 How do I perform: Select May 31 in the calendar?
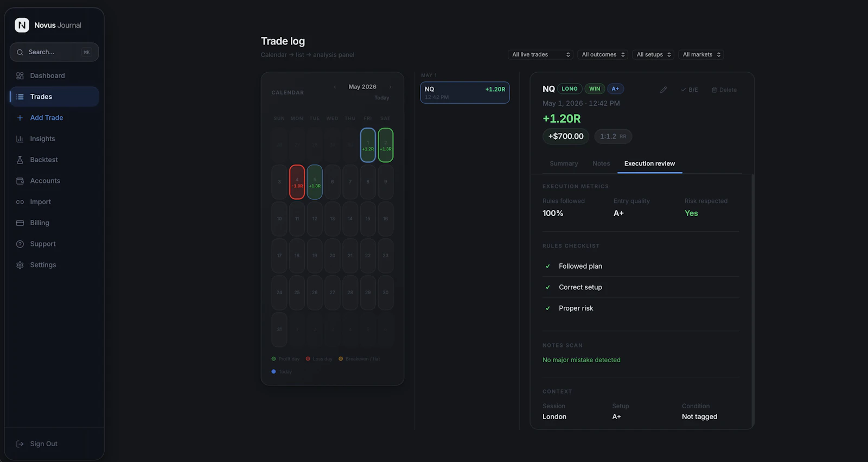(279, 330)
